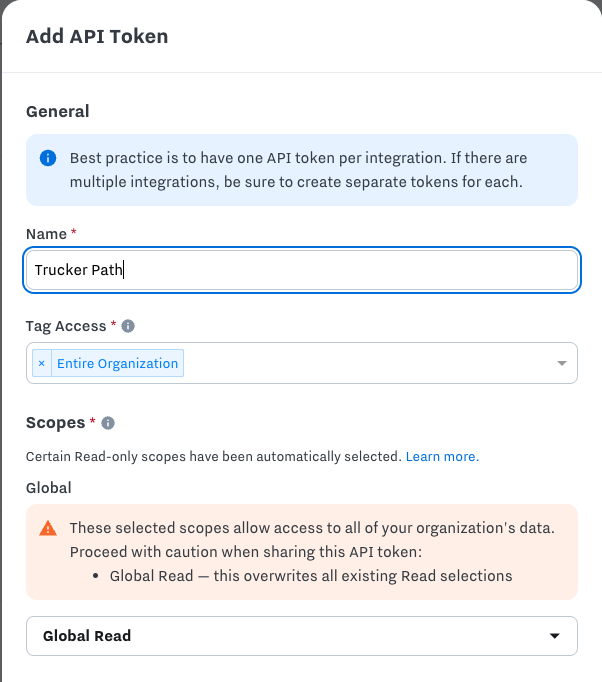Screen dimensions: 602x682
Task: Click the Tag Access info icon
Action: click(128, 326)
